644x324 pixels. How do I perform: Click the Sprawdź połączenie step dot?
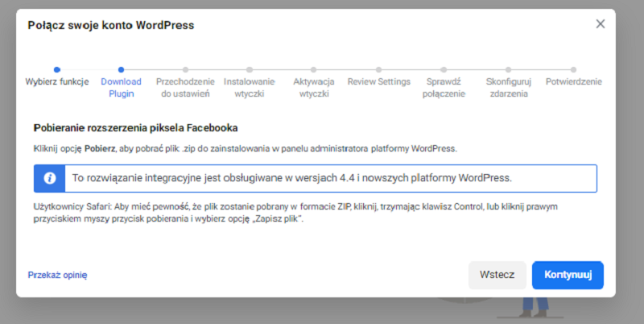click(x=444, y=69)
